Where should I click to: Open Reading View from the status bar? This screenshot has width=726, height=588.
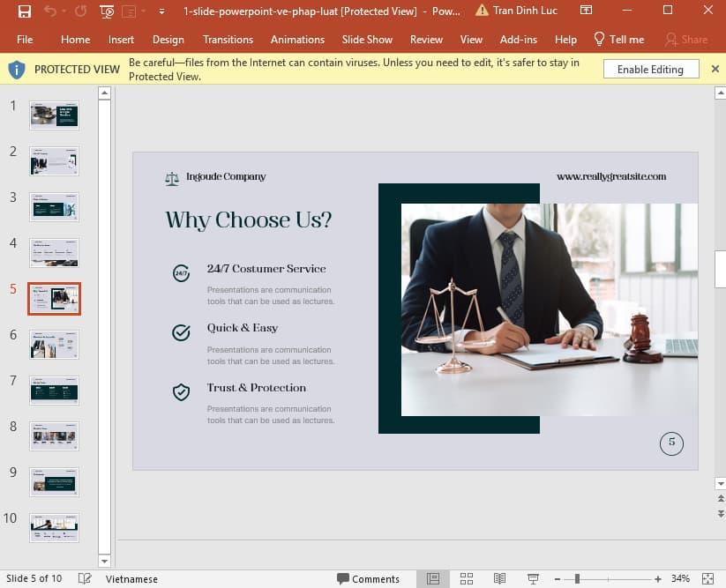tap(499, 578)
